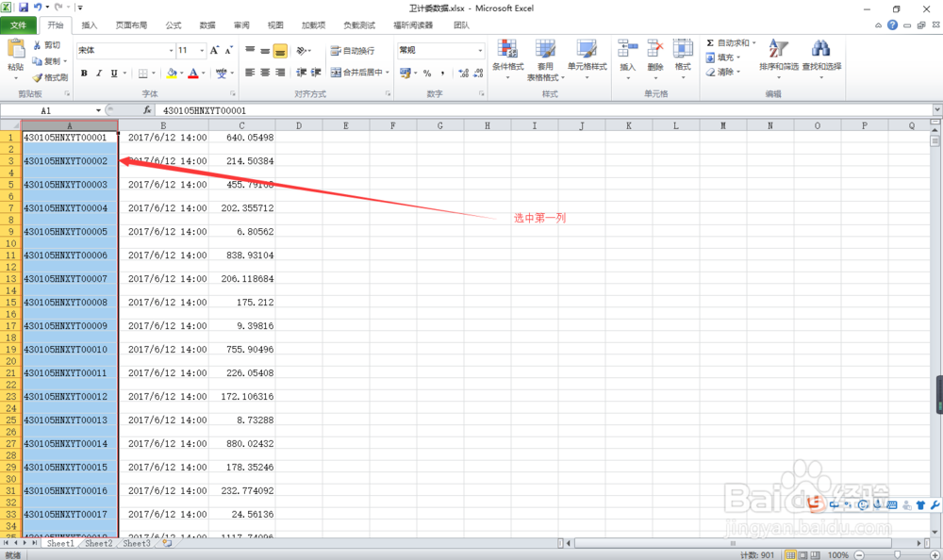The width and height of the screenshot is (943, 560).
Task: Switch to the Formulas (公式) tab
Action: [x=174, y=25]
